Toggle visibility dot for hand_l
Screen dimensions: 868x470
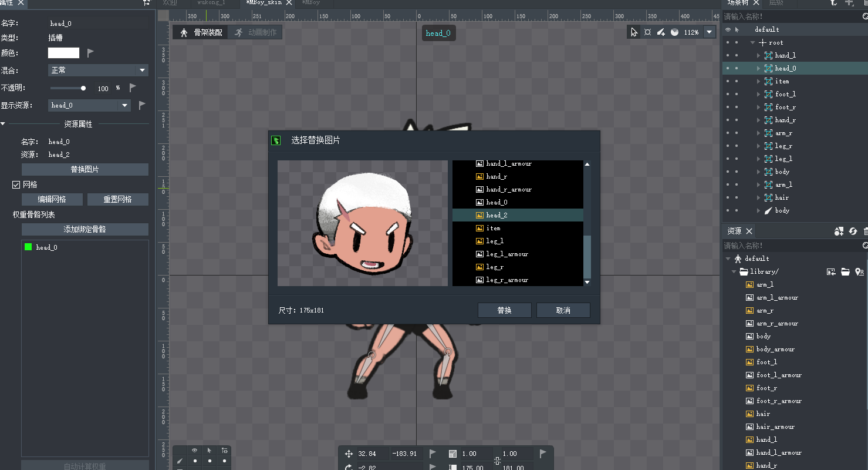point(728,55)
